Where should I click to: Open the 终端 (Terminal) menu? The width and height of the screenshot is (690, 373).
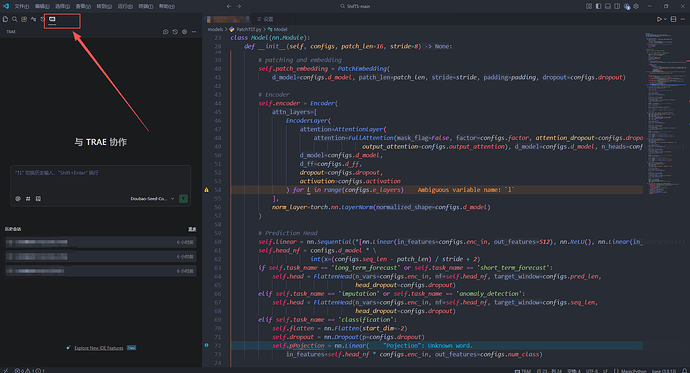[146, 6]
